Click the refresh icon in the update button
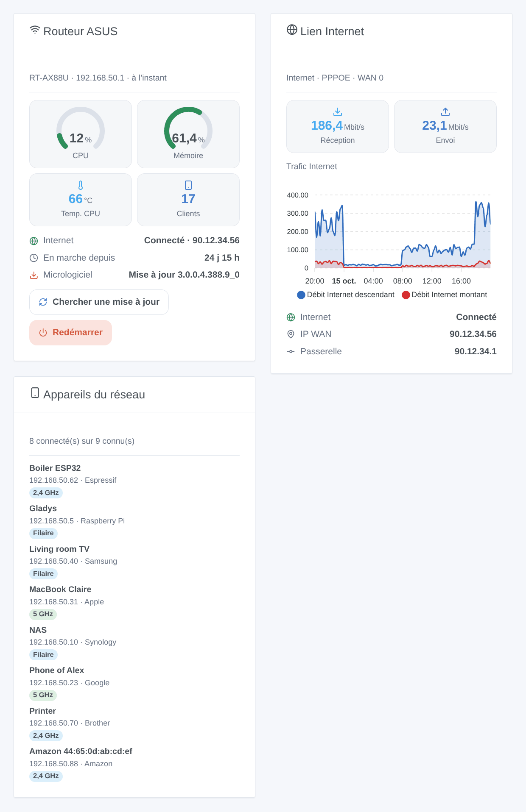This screenshot has width=526, height=812. (43, 302)
